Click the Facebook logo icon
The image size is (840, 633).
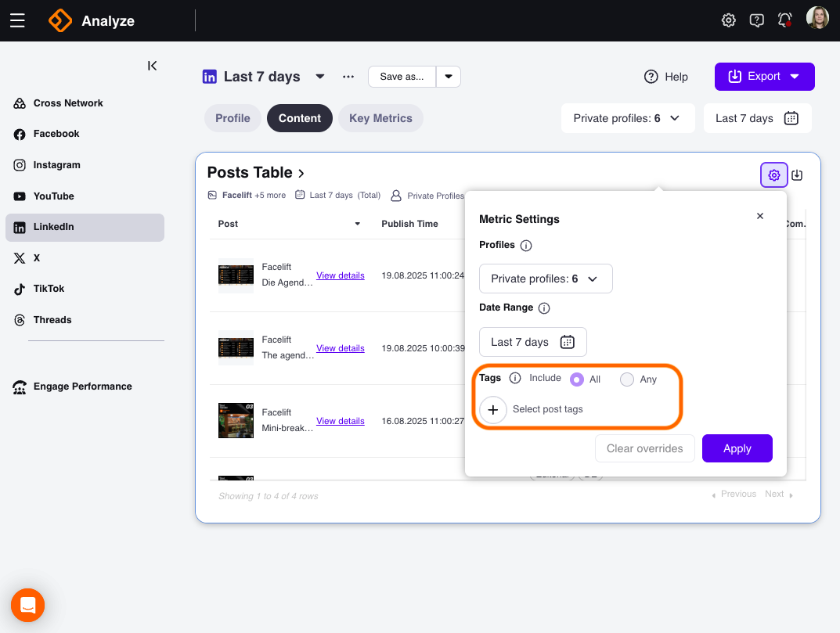(20, 135)
